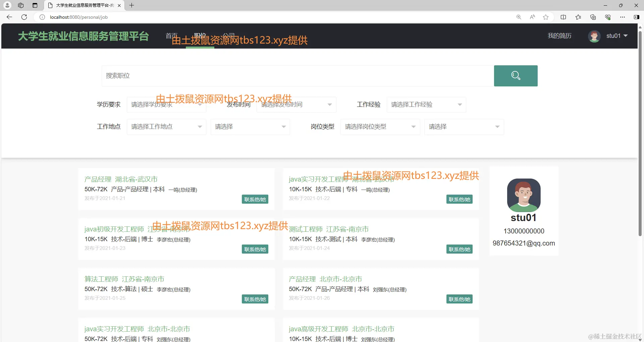
Task: Restore down the browser window
Action: tap(621, 5)
